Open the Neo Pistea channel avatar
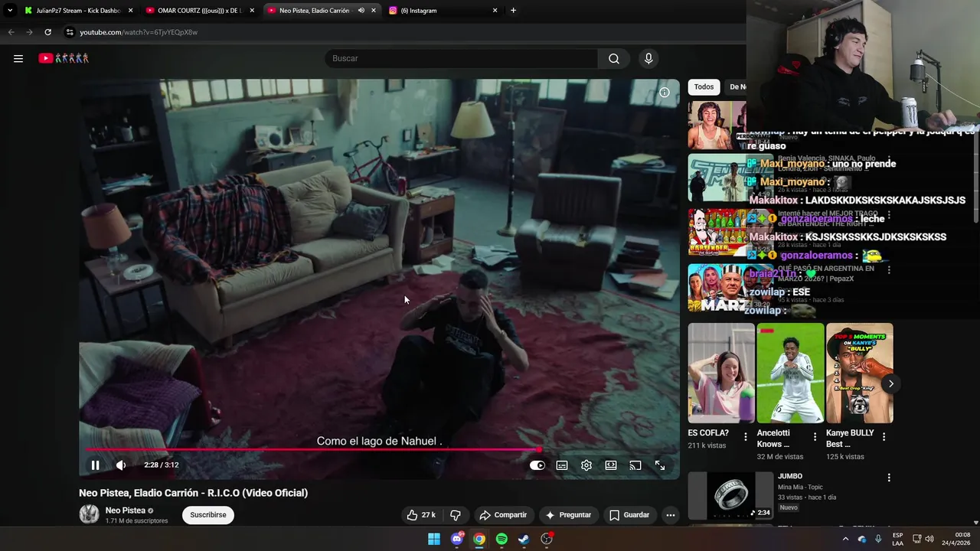980x551 pixels. coord(89,514)
